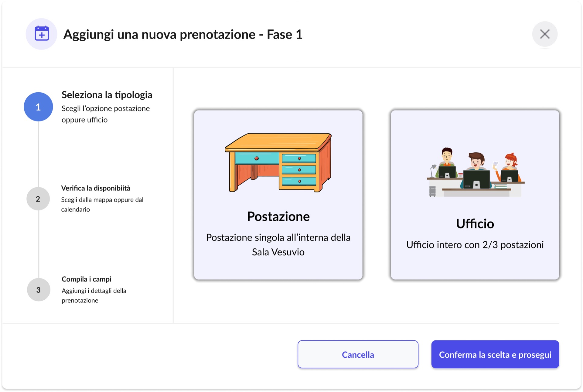Viewport: 583px width, 392px height.
Task: Open the Verifica la disponibiità step
Action: tap(96, 188)
